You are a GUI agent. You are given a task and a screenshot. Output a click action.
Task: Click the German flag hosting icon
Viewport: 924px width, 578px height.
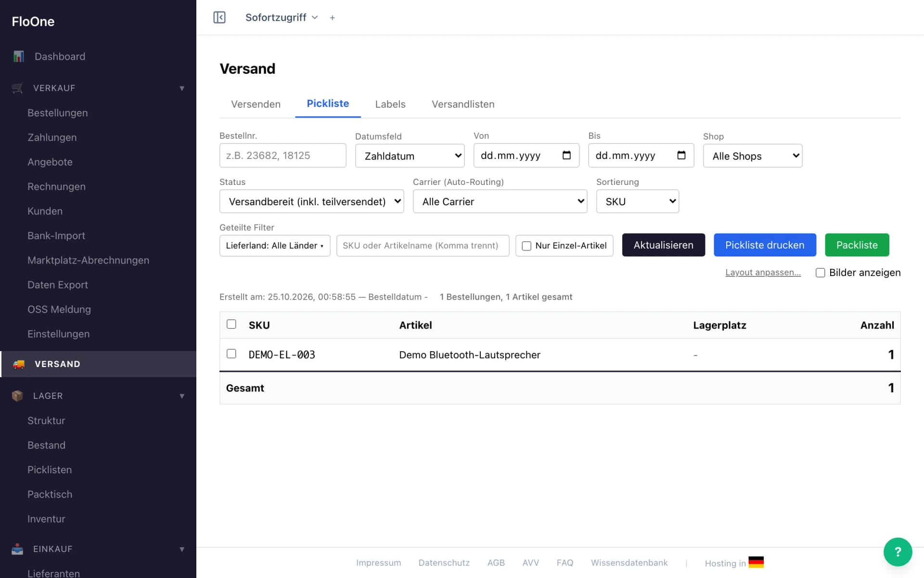[756, 562]
